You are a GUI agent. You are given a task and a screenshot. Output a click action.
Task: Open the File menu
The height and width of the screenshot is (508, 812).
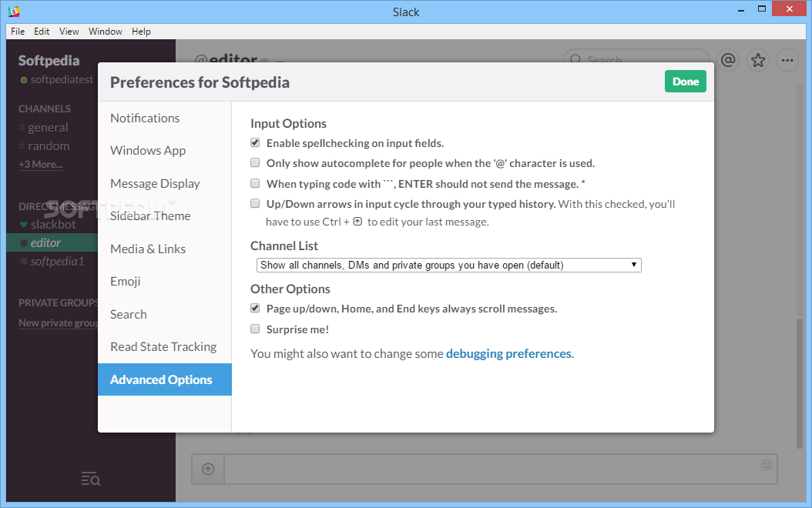[x=18, y=32]
